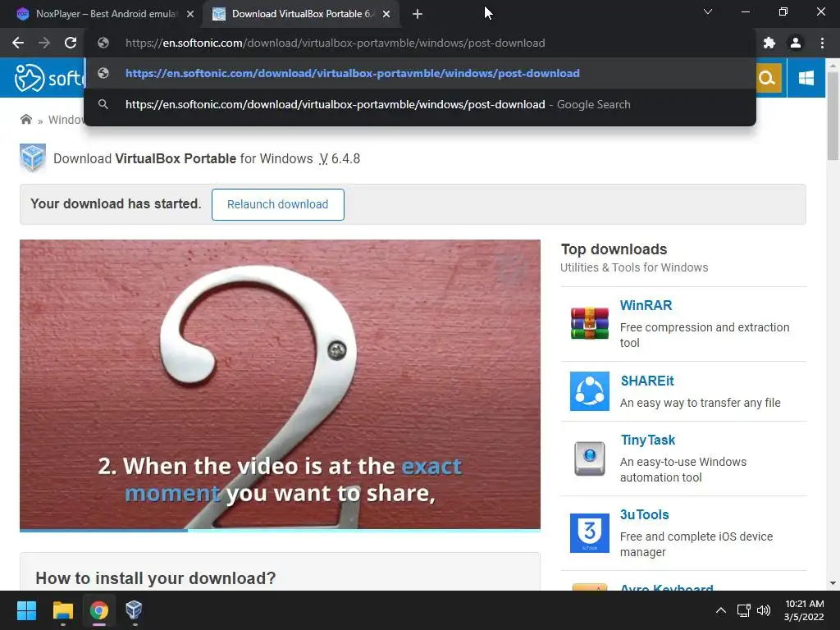Open the WinRAR link

[x=646, y=305]
